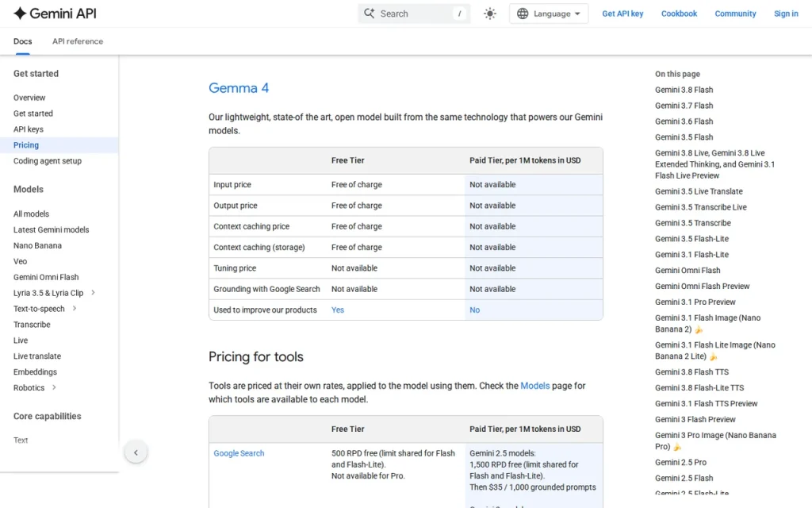
Task: Expand the Text-to-speech submenu chevron
Action: [75, 309]
